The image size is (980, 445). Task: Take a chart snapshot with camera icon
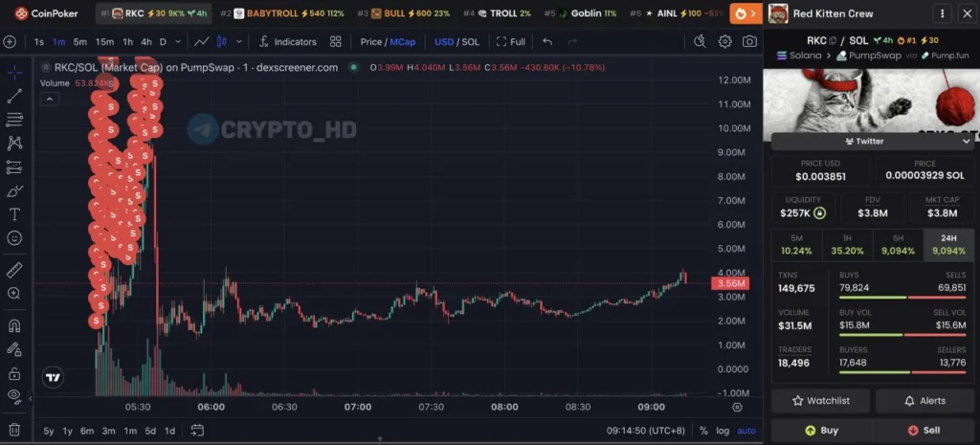[749, 42]
